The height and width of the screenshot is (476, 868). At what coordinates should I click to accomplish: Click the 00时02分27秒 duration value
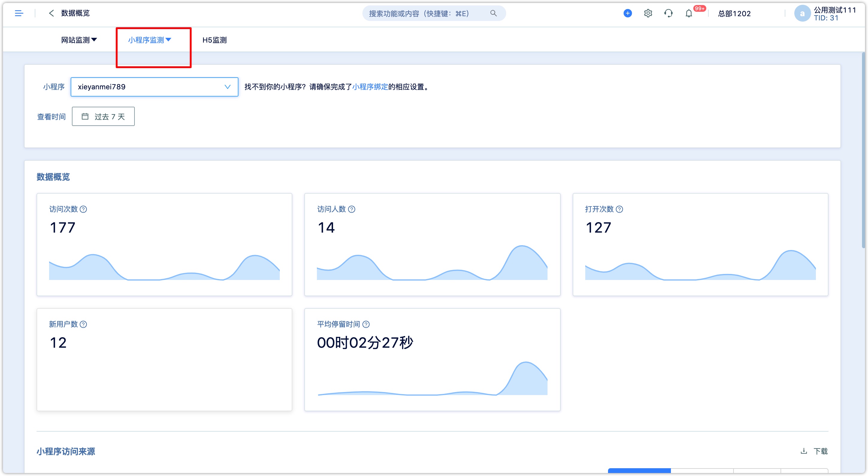[x=365, y=343]
